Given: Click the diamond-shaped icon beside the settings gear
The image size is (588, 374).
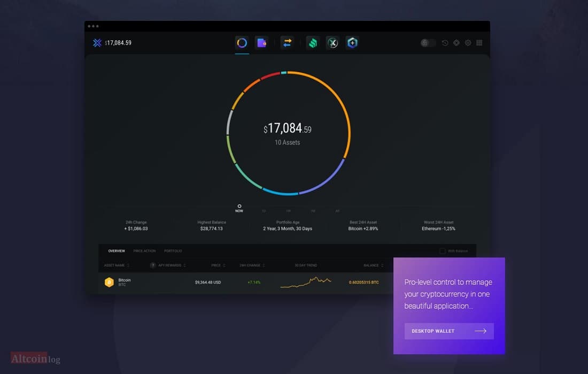Looking at the screenshot, I should point(457,43).
